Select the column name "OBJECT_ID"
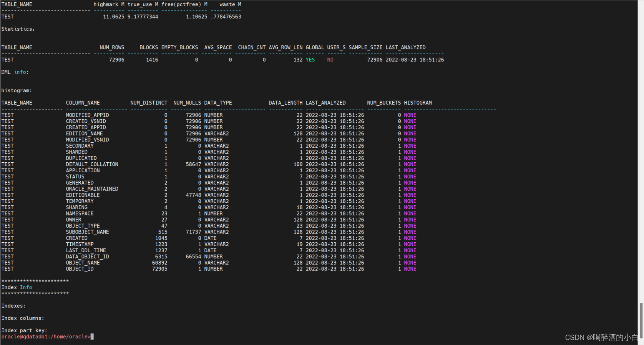The width and height of the screenshot is (644, 345). (x=80, y=269)
